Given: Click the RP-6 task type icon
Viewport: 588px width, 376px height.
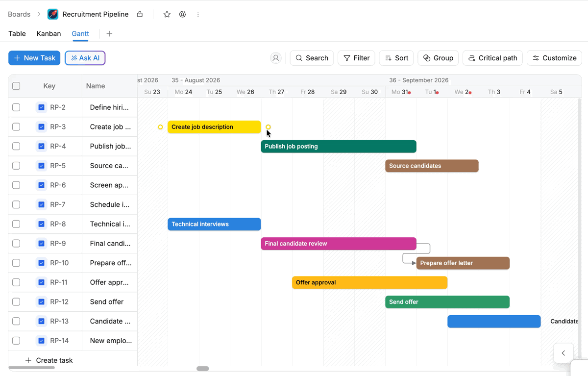Looking at the screenshot, I should tap(41, 185).
